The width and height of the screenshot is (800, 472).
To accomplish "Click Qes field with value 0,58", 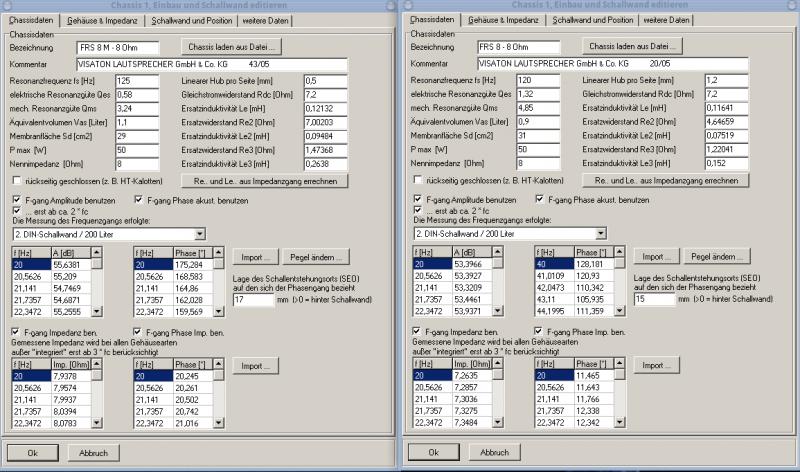I will pos(137,95).
